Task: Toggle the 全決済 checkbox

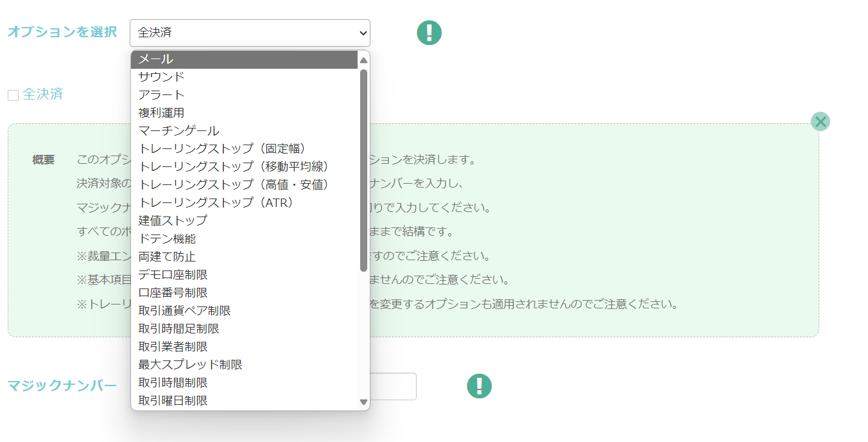Action: click(13, 96)
